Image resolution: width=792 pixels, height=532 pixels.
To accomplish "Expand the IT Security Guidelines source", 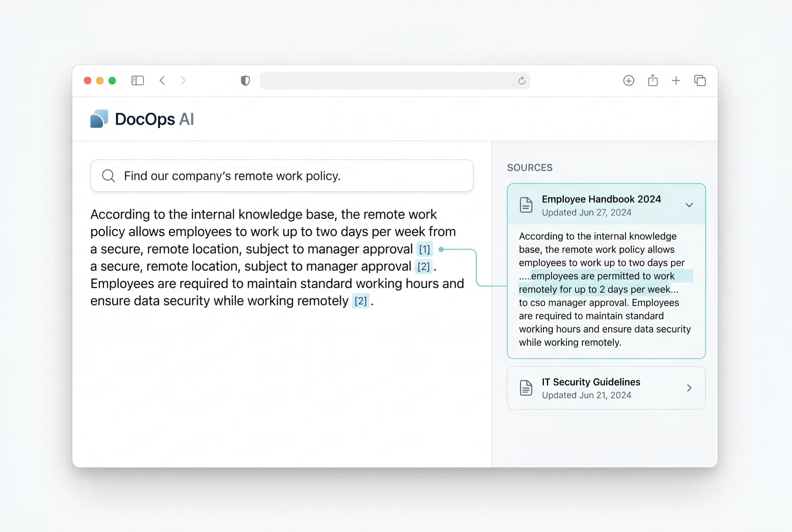I will pyautogui.click(x=689, y=388).
